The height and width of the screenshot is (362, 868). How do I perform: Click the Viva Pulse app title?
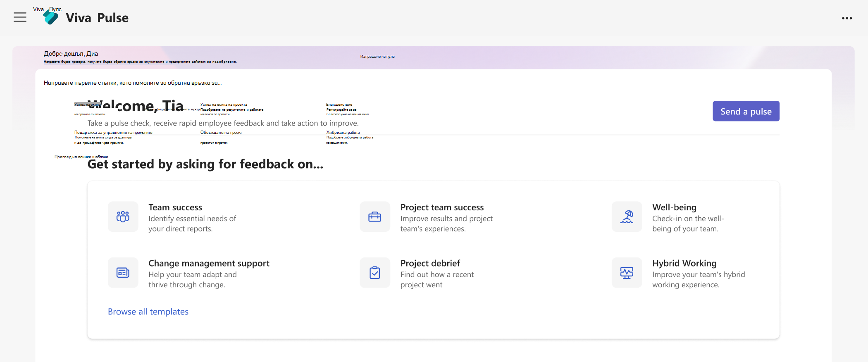pos(97,18)
